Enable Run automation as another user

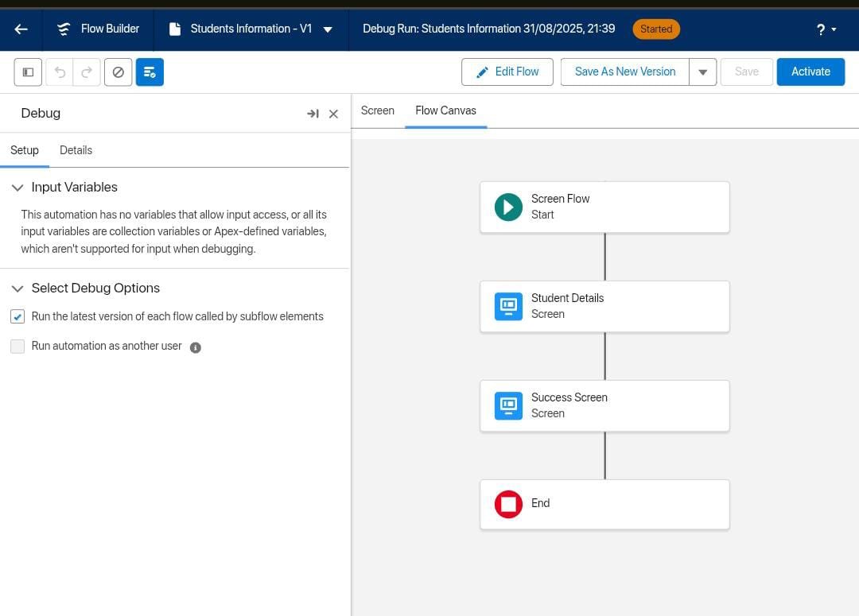tap(17, 346)
